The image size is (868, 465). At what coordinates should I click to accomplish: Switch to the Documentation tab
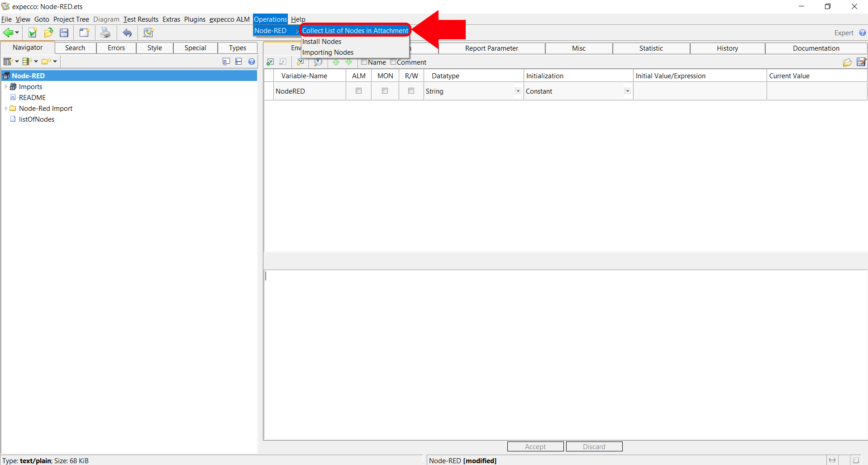tap(816, 48)
